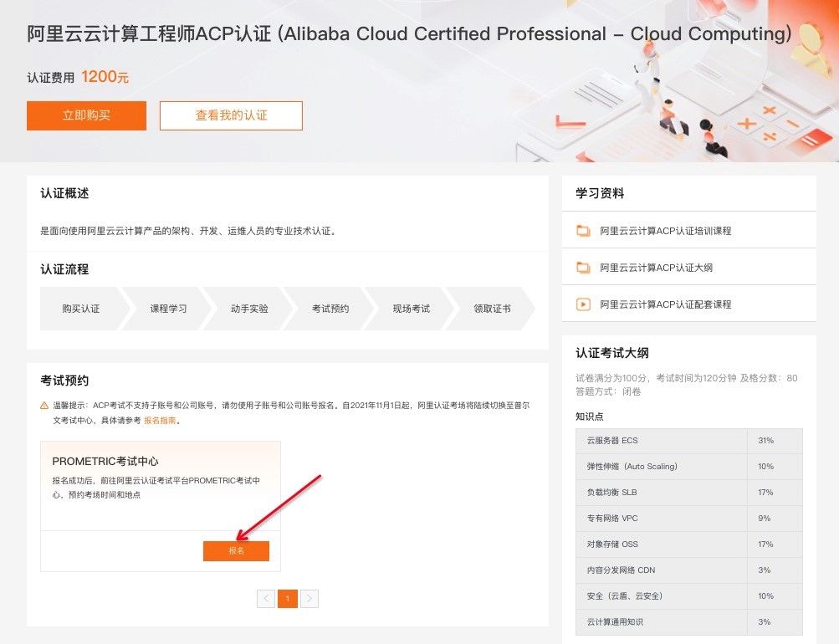Click folder icon beside ACP认证大纲
The height and width of the screenshot is (644, 839).
coord(583,268)
